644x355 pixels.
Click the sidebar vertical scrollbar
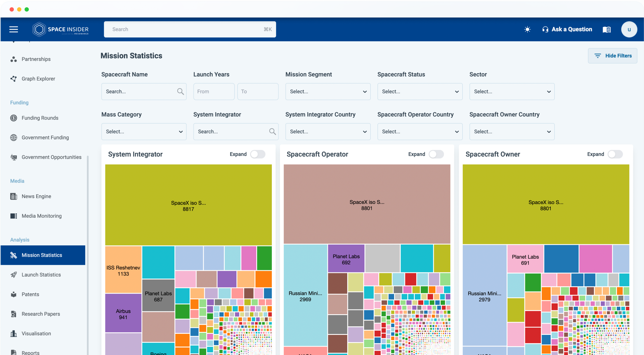click(88, 255)
